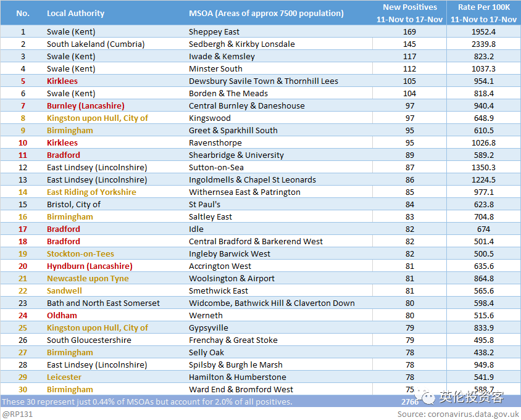Click the 'Sutton-on-Sea' MSOA cell
521x420 pixels.
pos(215,167)
